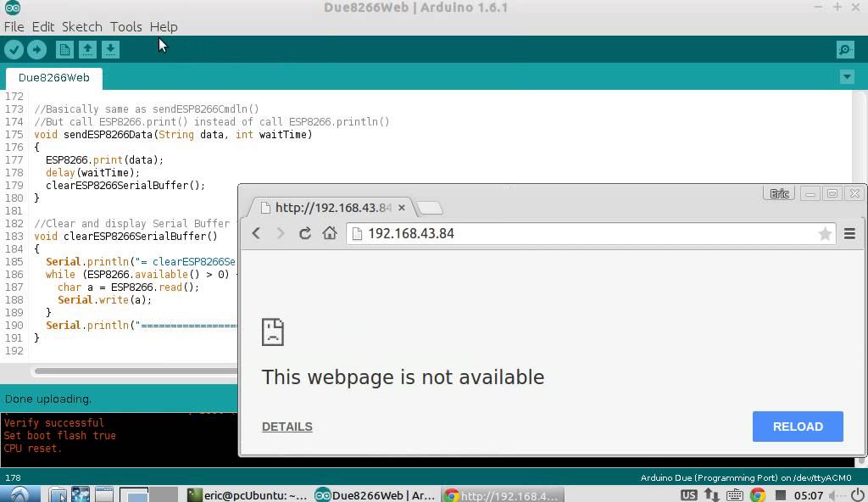Click the Arduino logo icon in title bar
The image size is (868, 502).
(12, 7)
